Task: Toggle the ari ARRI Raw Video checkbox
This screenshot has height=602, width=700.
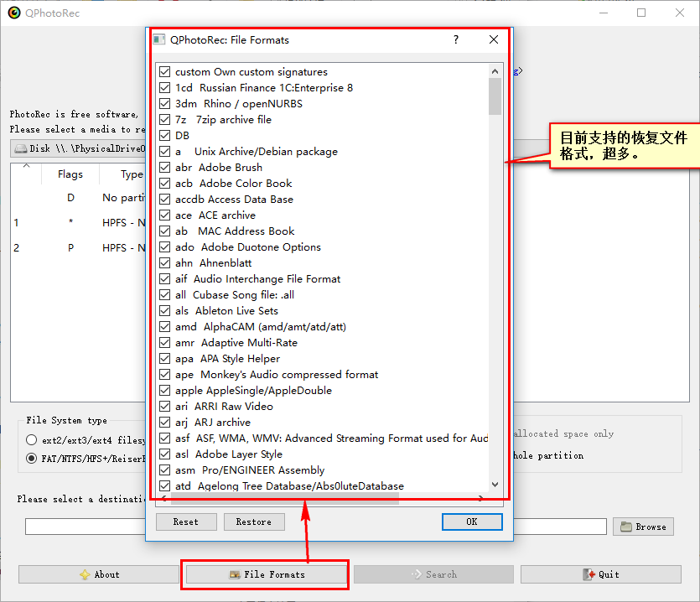Action: pos(165,407)
